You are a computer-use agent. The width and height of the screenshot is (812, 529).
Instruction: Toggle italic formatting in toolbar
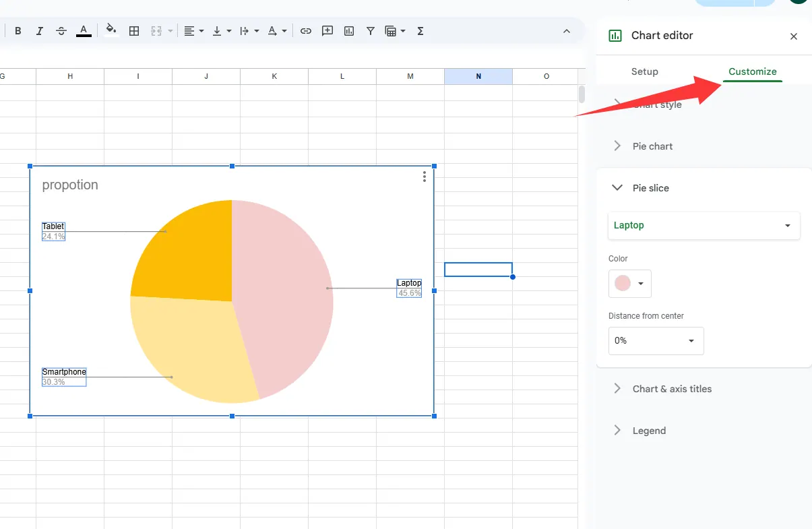[40, 31]
